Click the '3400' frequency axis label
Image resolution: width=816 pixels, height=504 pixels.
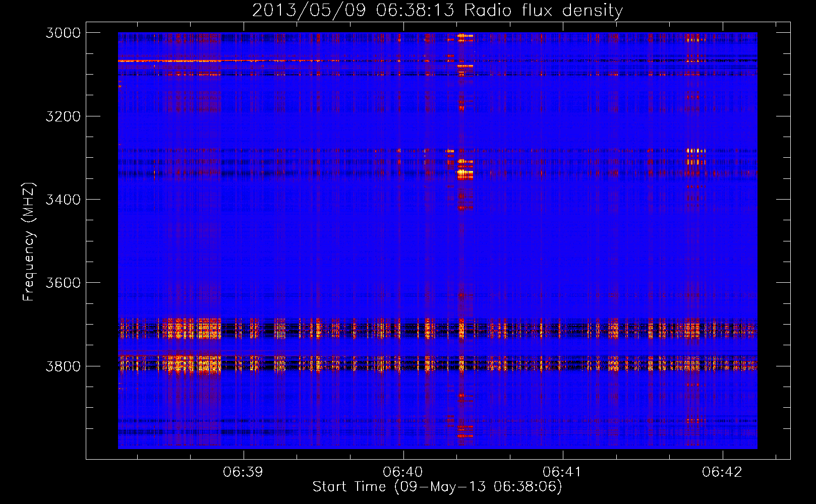click(63, 200)
